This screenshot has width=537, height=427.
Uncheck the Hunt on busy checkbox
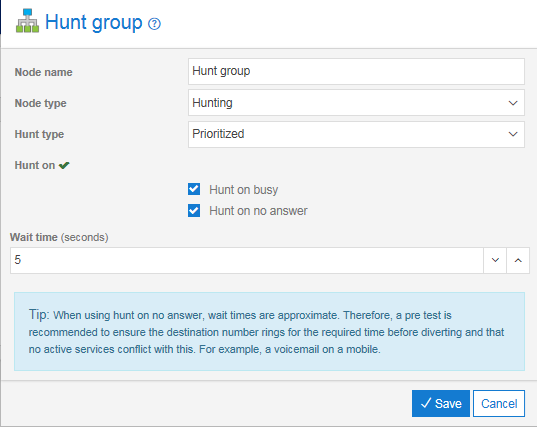(x=194, y=189)
